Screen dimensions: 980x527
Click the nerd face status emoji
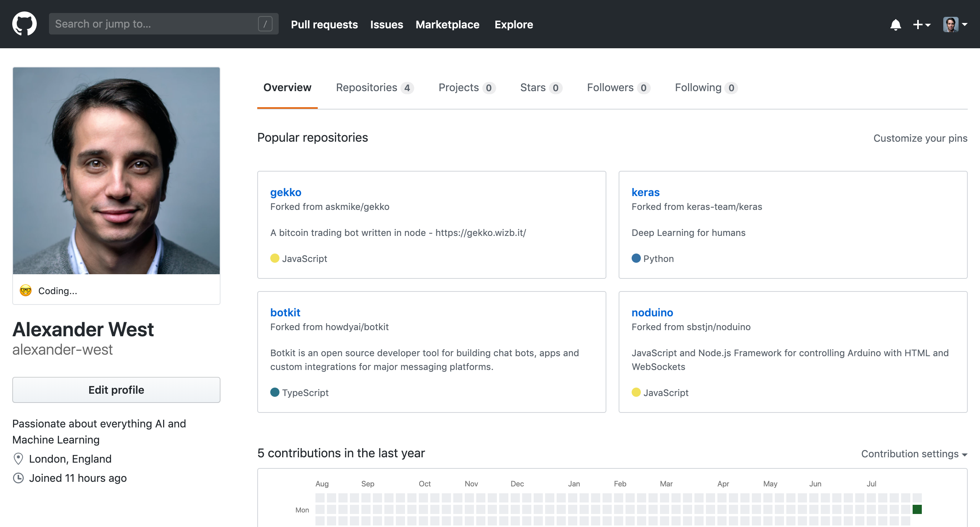coord(25,290)
